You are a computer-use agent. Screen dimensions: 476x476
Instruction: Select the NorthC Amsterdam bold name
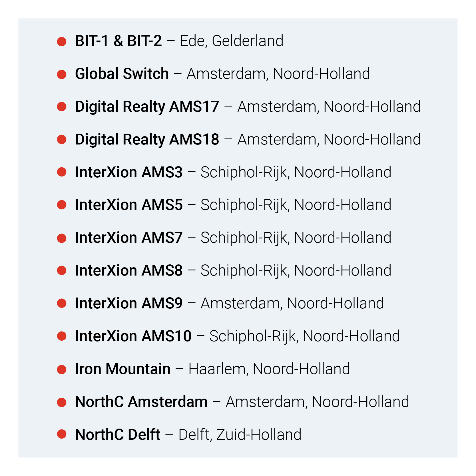click(141, 402)
